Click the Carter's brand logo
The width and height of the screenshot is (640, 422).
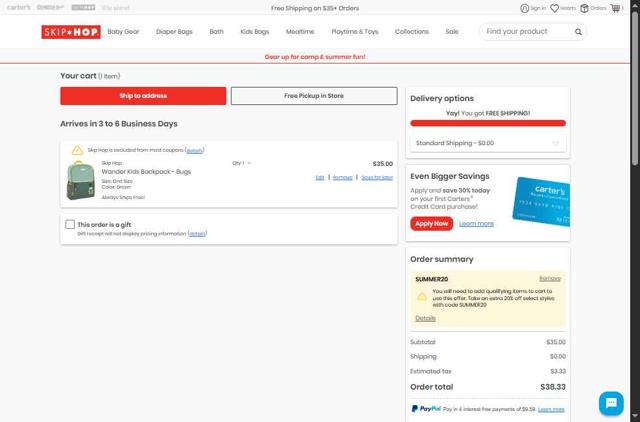coord(19,7)
